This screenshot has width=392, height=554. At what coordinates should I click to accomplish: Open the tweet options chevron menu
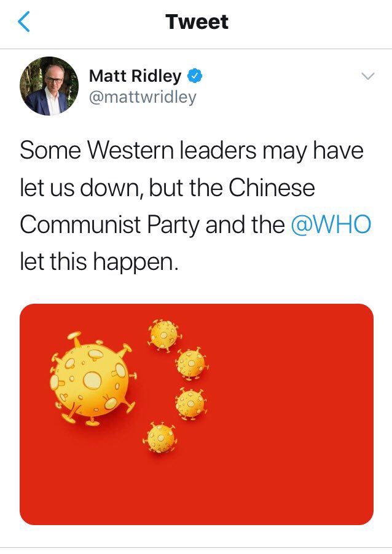click(367, 76)
